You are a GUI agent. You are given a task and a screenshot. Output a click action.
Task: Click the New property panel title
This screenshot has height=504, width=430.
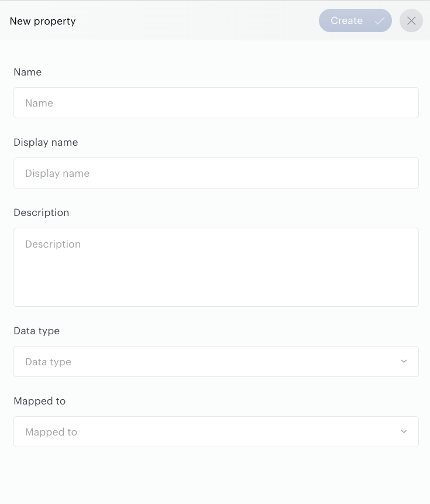point(43,21)
